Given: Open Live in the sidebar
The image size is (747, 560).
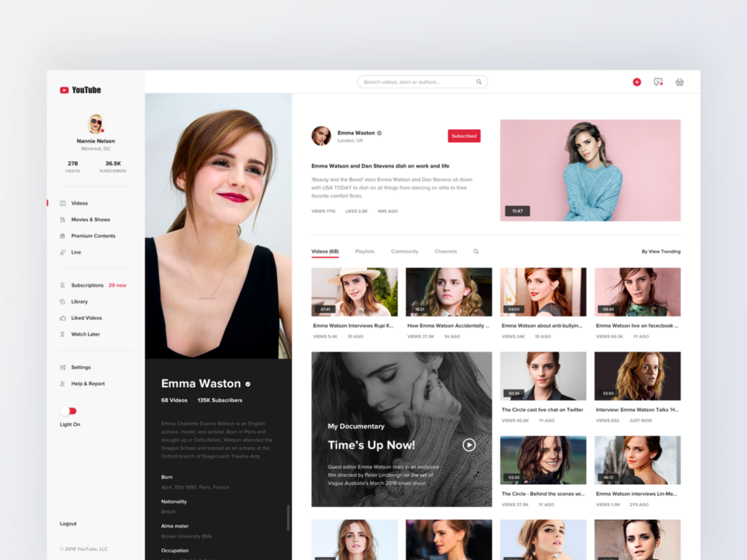Looking at the screenshot, I should [76, 252].
